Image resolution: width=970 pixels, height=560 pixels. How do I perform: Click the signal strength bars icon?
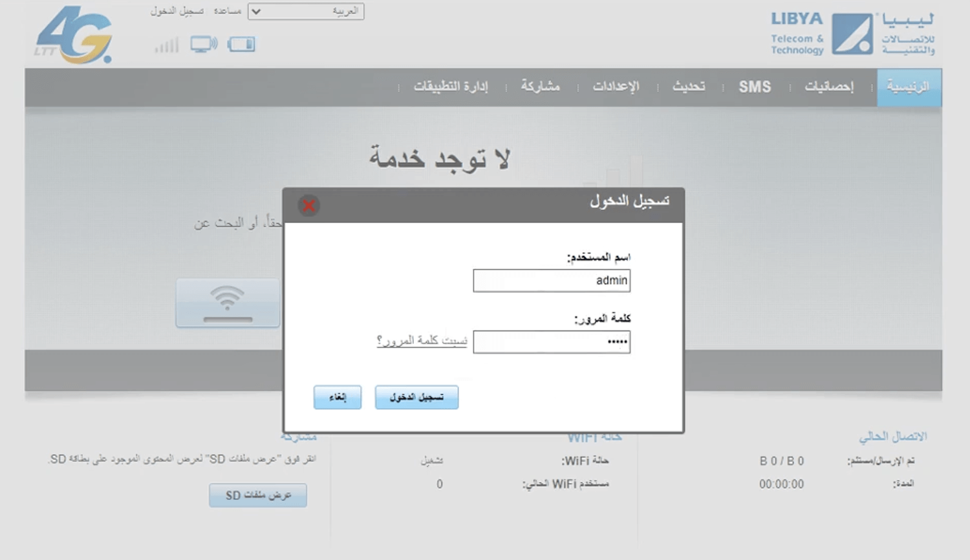(x=166, y=45)
